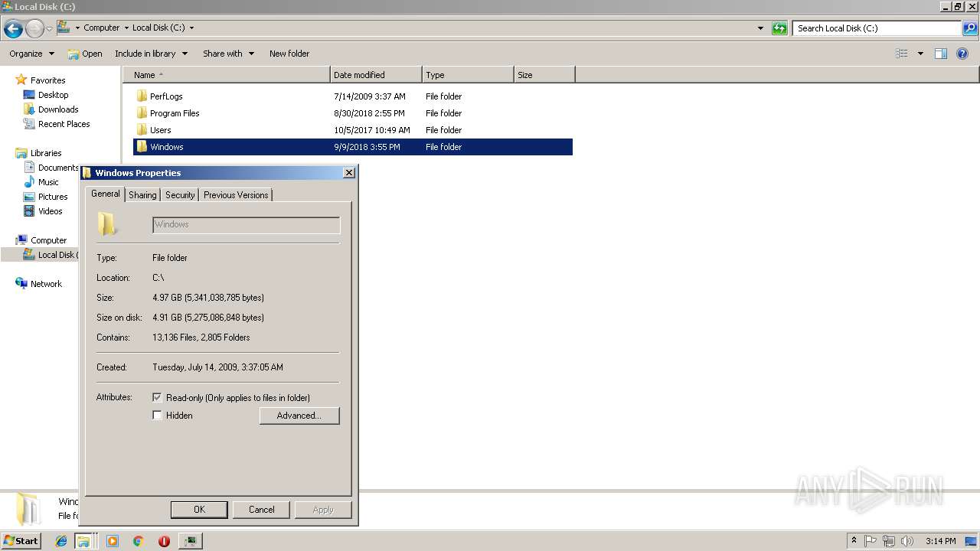The width and height of the screenshot is (980, 551).
Task: Select the Program Files folder
Action: pyautogui.click(x=353, y=113)
